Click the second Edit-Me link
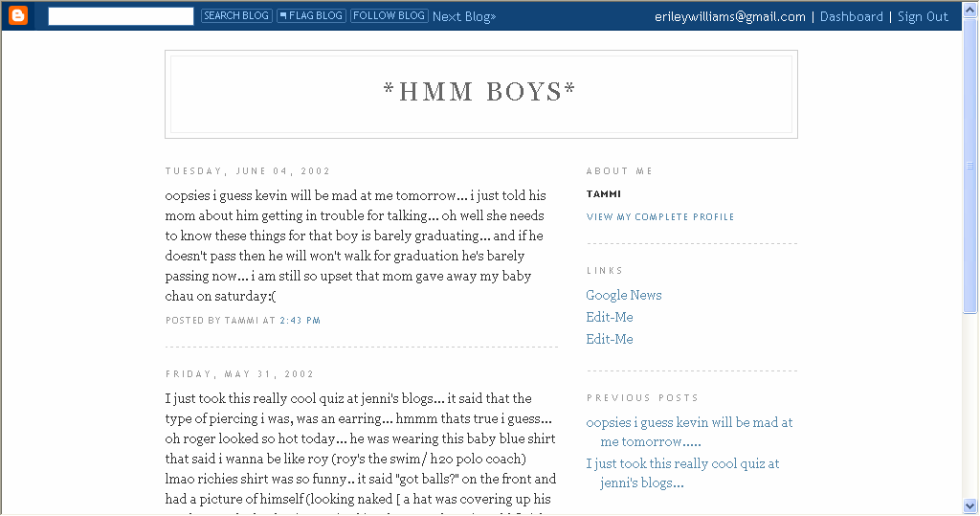Image resolution: width=980 pixels, height=516 pixels. point(610,339)
